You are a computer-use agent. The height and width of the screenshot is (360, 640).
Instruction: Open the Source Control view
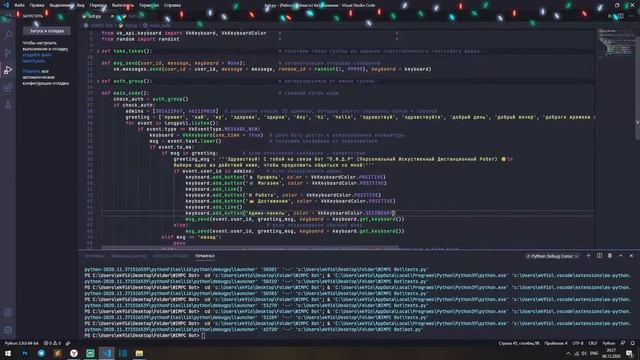click(8, 53)
